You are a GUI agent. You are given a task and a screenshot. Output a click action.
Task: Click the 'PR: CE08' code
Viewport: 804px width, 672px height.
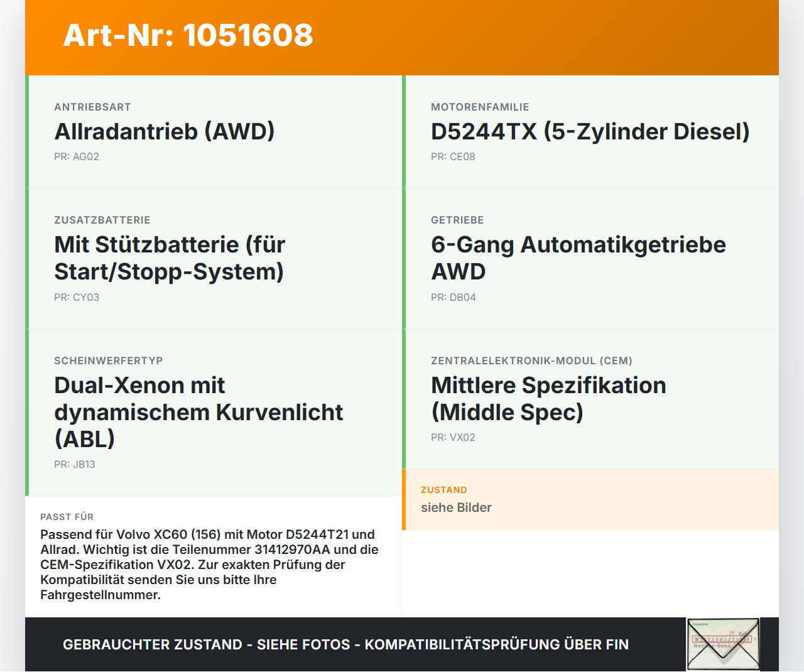click(453, 156)
